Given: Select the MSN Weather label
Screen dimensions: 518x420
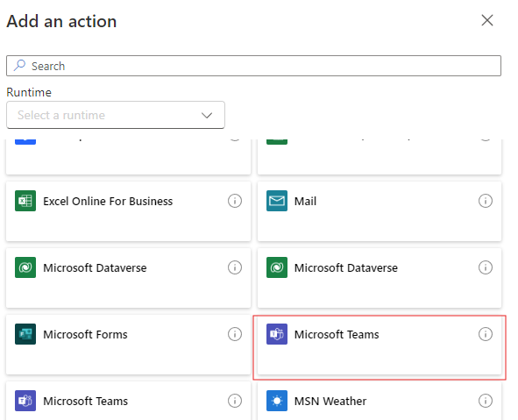Looking at the screenshot, I should (x=330, y=402).
